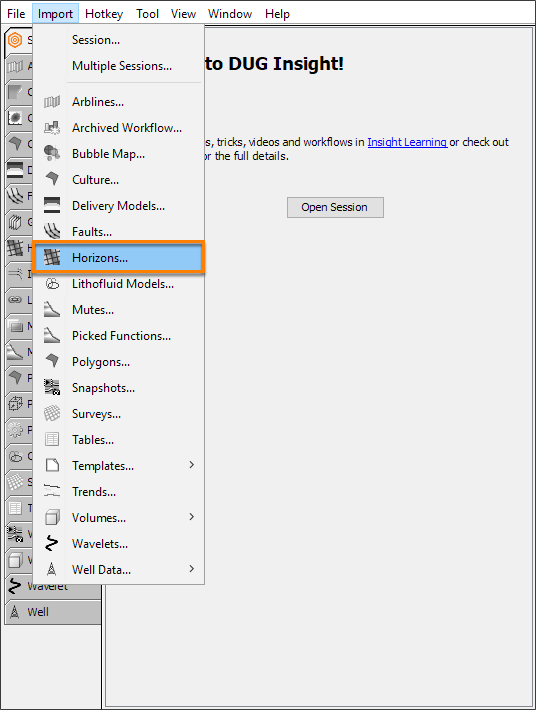Screen dimensions: 536x710
Task: Choose Multiple Sessions from Import menu
Action: pyautogui.click(x=122, y=66)
